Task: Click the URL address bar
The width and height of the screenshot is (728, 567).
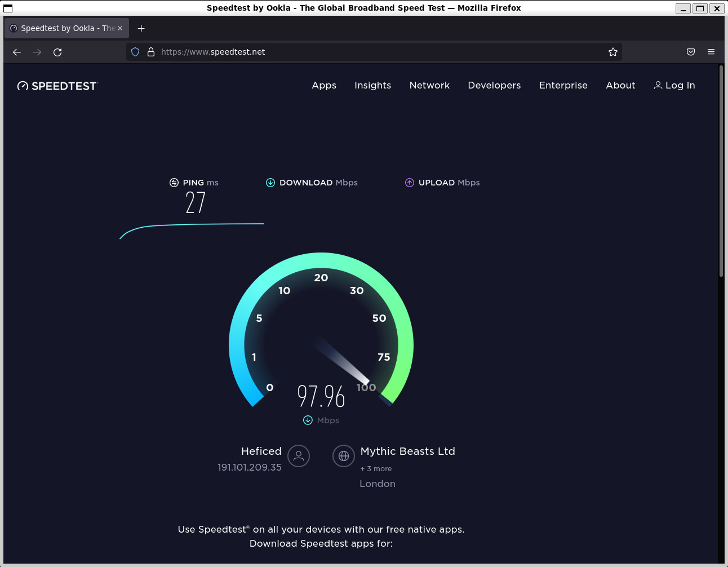Action: coord(374,52)
